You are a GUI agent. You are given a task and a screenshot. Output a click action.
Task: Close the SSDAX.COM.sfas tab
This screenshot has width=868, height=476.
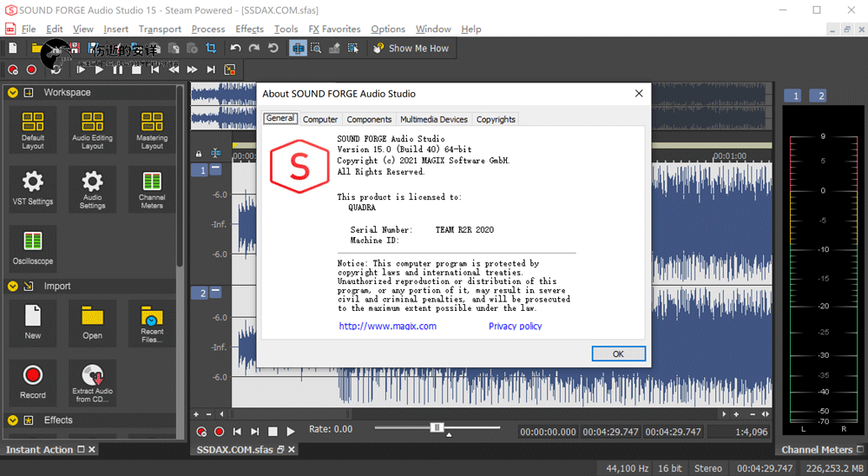click(x=291, y=449)
